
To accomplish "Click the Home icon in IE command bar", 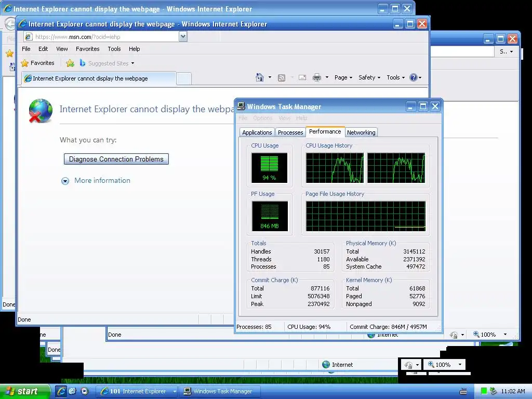I will [260, 77].
